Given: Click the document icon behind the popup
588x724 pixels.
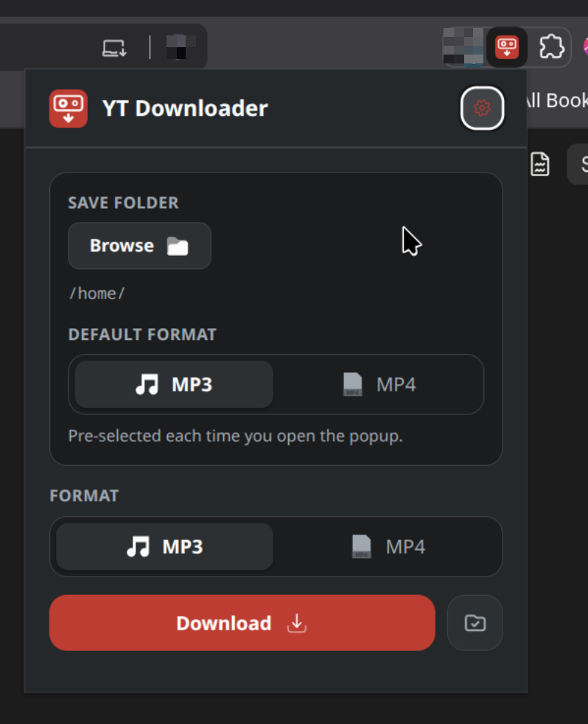Looking at the screenshot, I should tap(539, 164).
